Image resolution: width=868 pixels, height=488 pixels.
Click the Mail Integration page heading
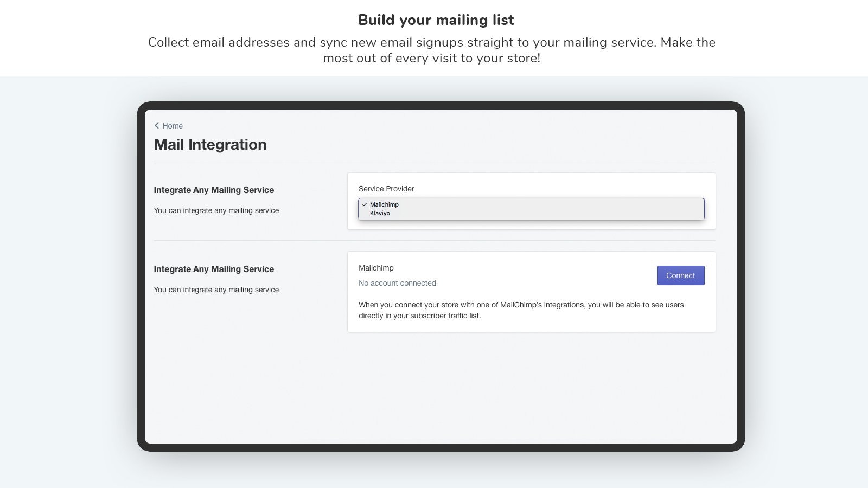coord(210,144)
